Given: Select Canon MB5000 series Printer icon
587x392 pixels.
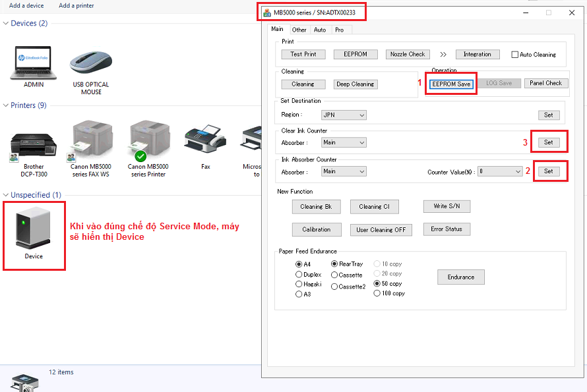Looking at the screenshot, I should (x=148, y=140).
